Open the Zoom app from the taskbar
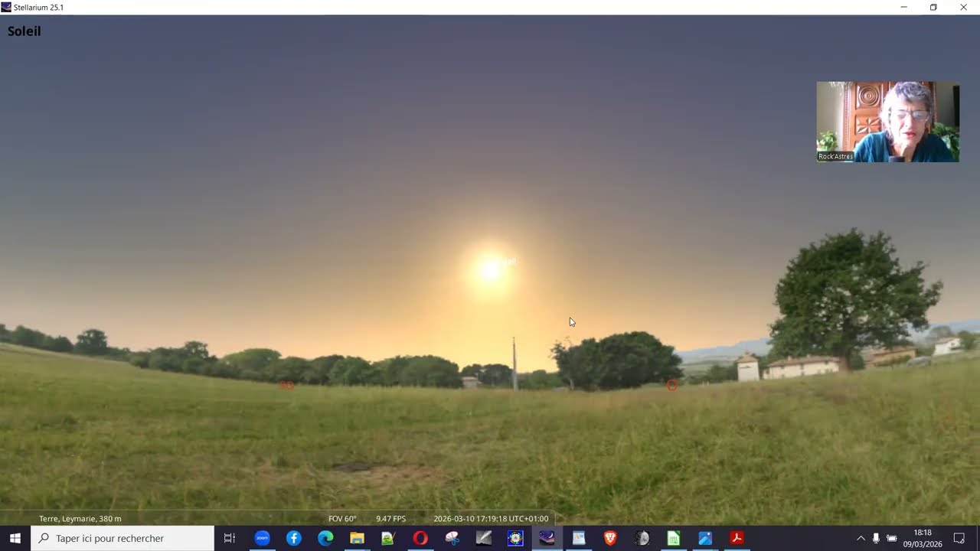The width and height of the screenshot is (980, 551). (262, 538)
